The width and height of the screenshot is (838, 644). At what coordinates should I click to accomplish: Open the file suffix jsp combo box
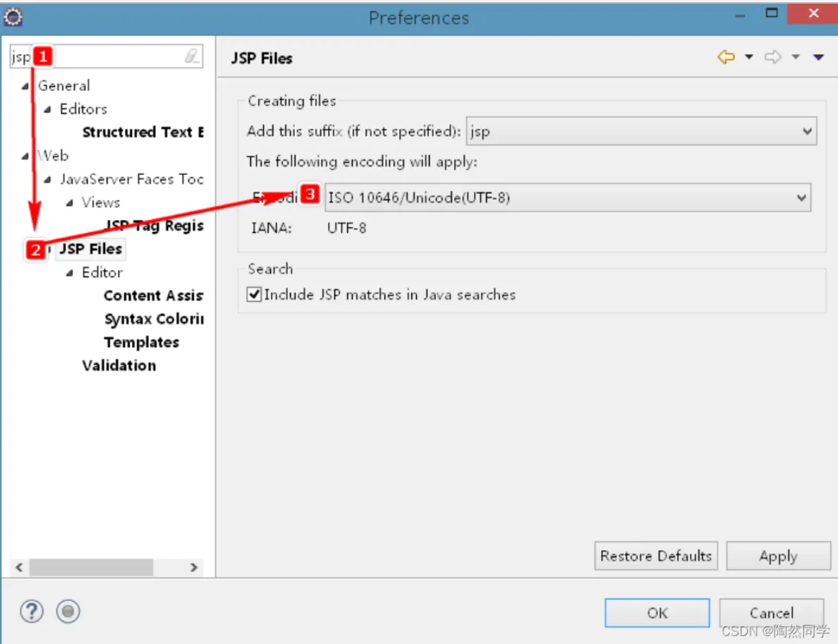pyautogui.click(x=640, y=131)
